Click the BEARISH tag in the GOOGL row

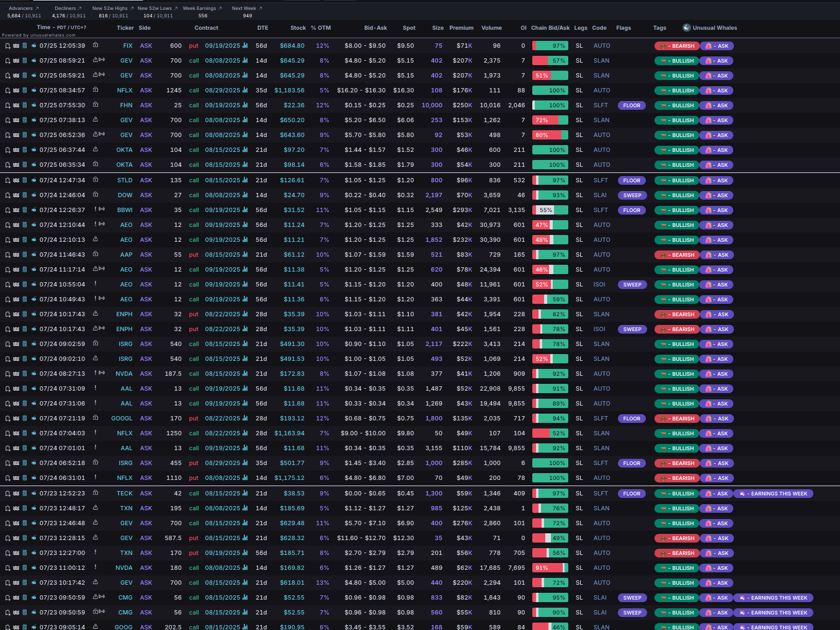click(x=677, y=419)
